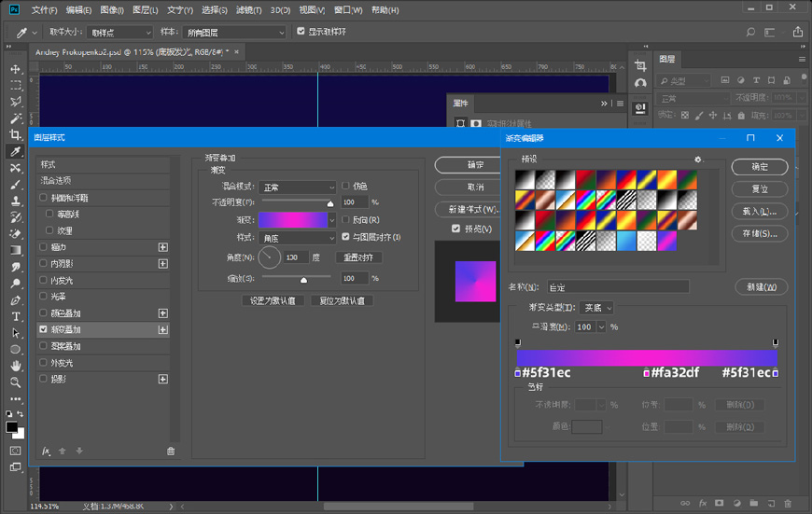Select the Ellipse shape tool
The height and width of the screenshot is (514, 812).
pos(16,349)
